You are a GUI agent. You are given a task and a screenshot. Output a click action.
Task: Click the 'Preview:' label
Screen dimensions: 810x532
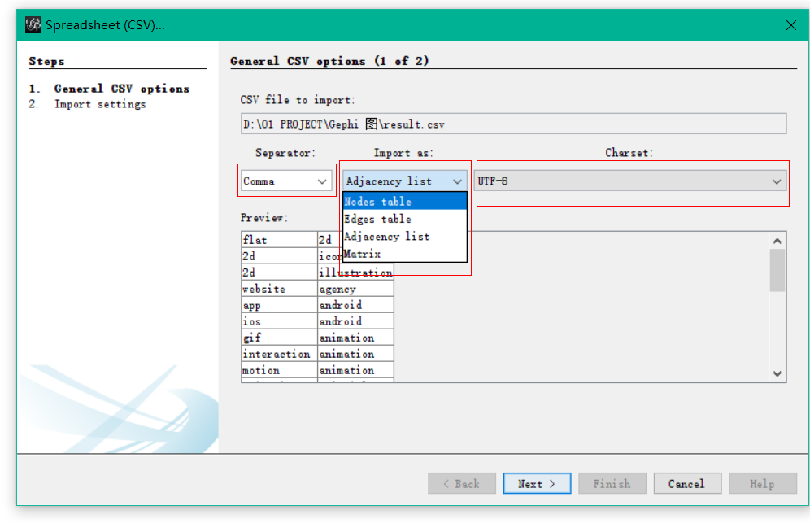click(x=264, y=217)
